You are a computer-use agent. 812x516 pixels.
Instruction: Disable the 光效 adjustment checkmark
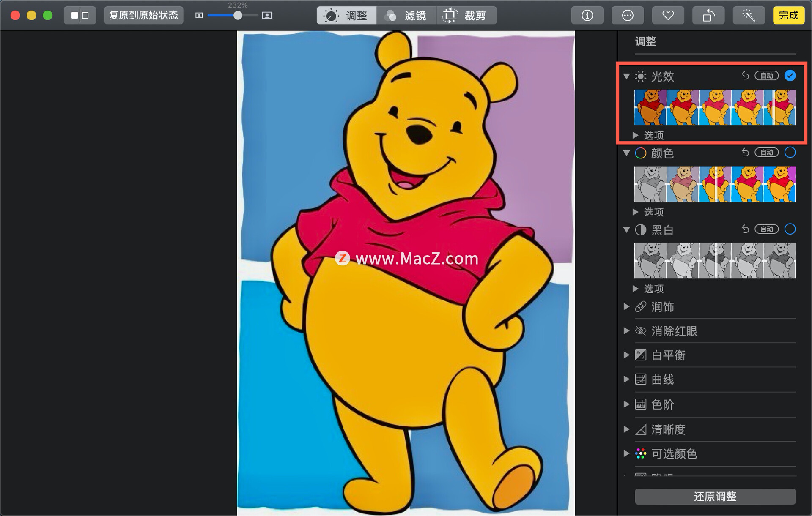click(x=790, y=76)
